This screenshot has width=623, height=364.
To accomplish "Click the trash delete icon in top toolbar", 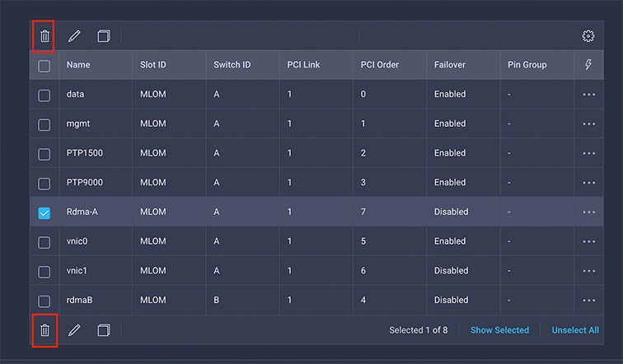I will (44, 36).
